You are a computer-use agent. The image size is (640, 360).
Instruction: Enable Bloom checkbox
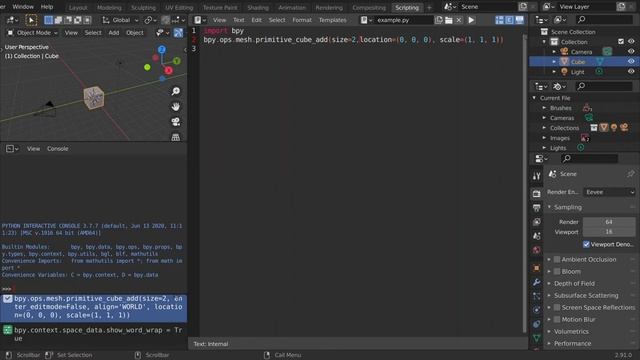coord(557,271)
